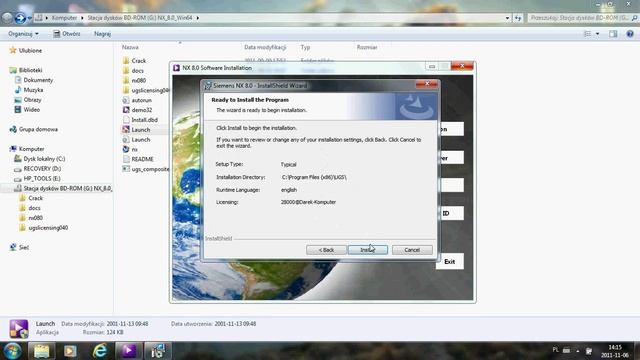Open the docs folder in the sidebar tree
This screenshot has height=360, width=640.
pyautogui.click(x=34, y=208)
